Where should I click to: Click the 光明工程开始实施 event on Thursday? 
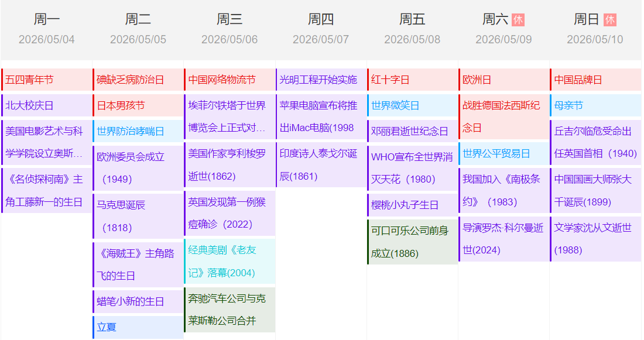tap(321, 80)
